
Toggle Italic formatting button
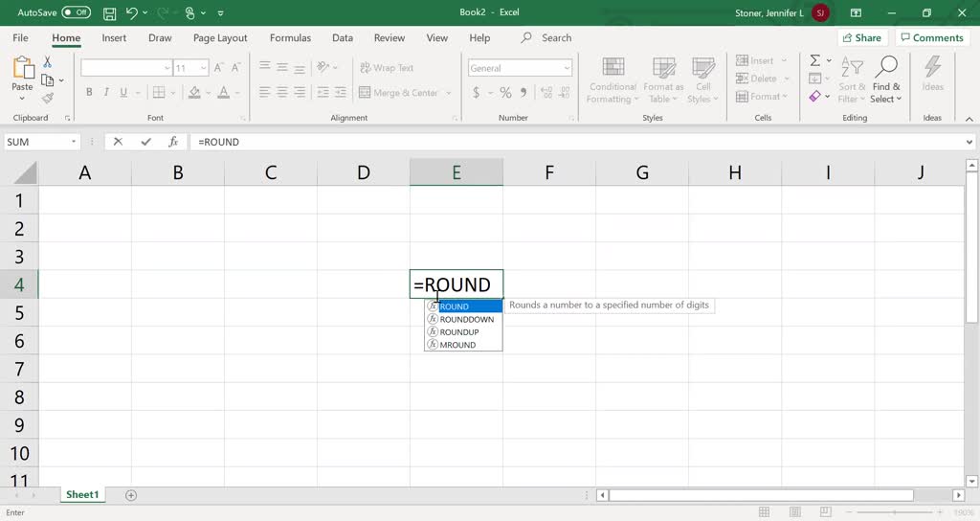click(107, 93)
